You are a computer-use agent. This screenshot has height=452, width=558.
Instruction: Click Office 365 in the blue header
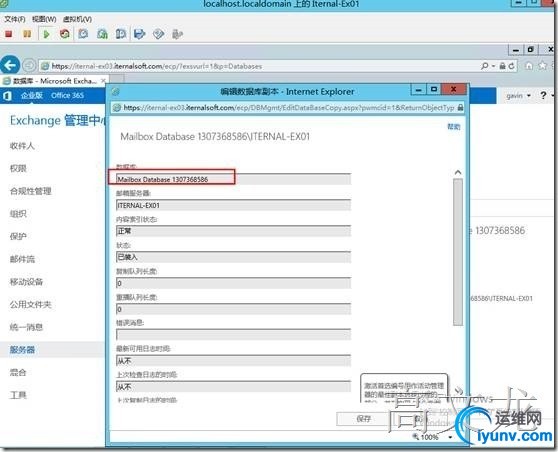[67, 95]
